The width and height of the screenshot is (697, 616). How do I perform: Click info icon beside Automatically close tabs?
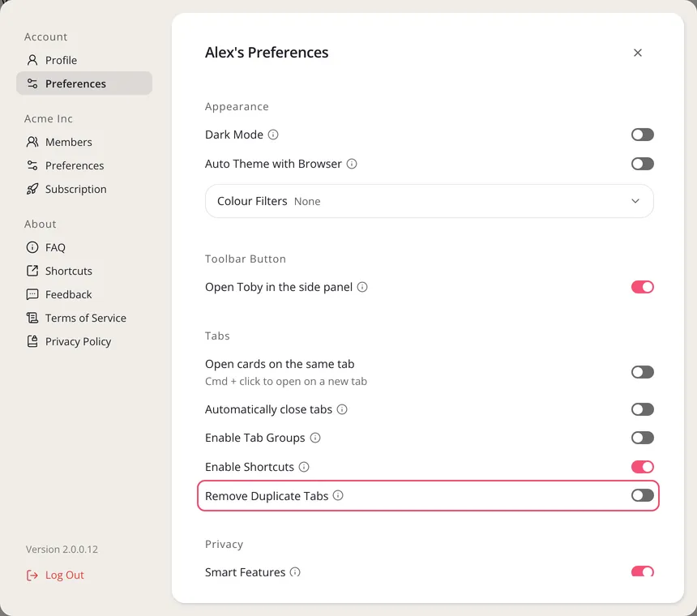[x=342, y=409]
